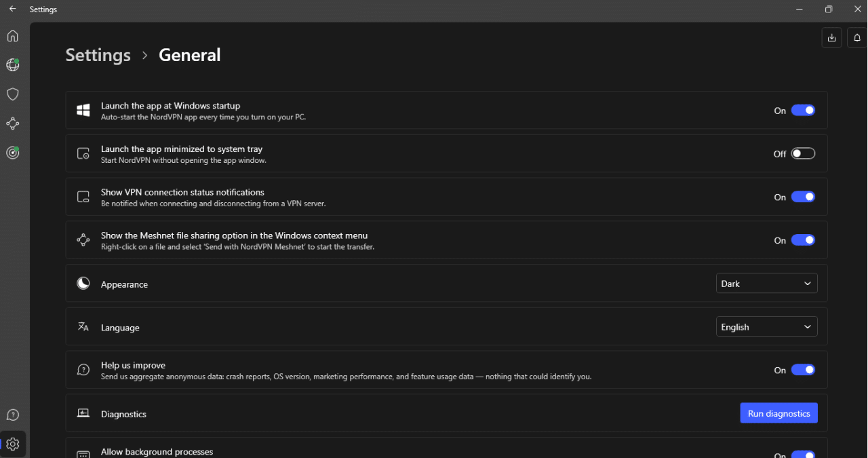
Task: Click the downloads icon near top right
Action: click(831, 37)
